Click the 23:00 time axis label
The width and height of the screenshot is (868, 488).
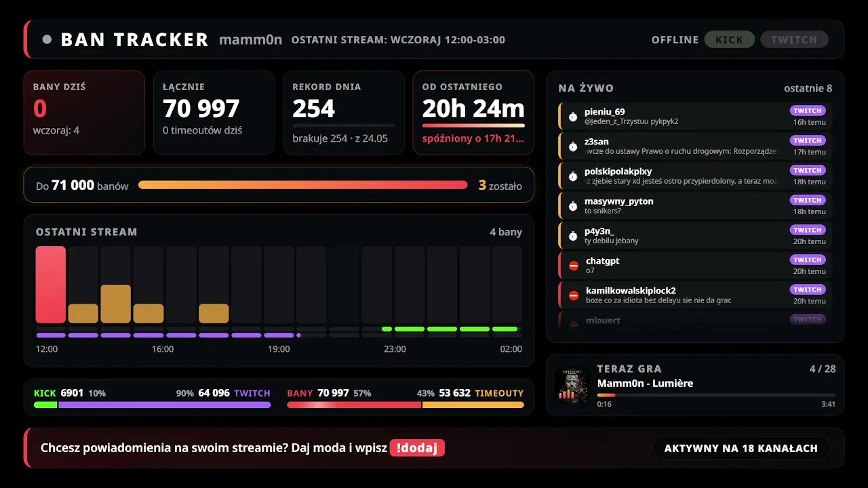395,349
